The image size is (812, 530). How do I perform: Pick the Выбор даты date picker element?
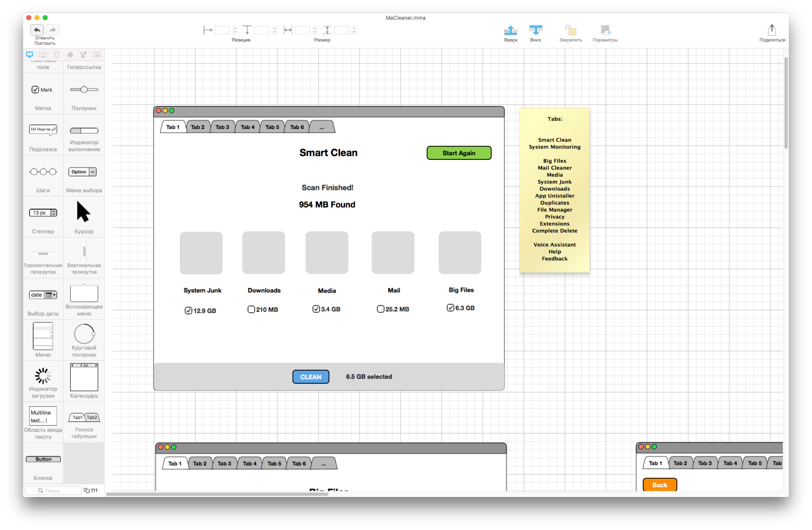(x=43, y=299)
